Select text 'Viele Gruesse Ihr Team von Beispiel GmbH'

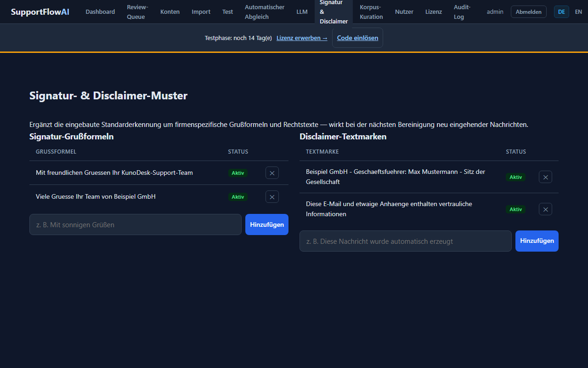(x=96, y=197)
